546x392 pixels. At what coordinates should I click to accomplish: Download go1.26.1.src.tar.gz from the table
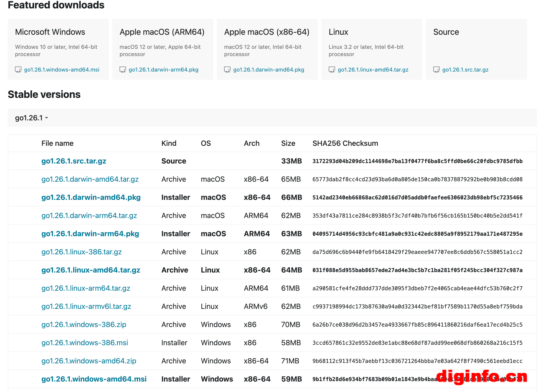[74, 161]
